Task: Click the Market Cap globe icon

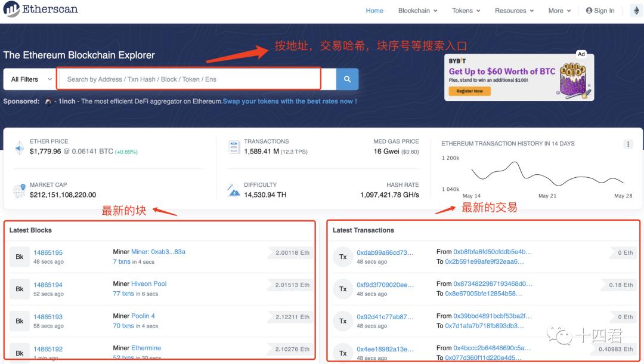Action: (x=19, y=190)
